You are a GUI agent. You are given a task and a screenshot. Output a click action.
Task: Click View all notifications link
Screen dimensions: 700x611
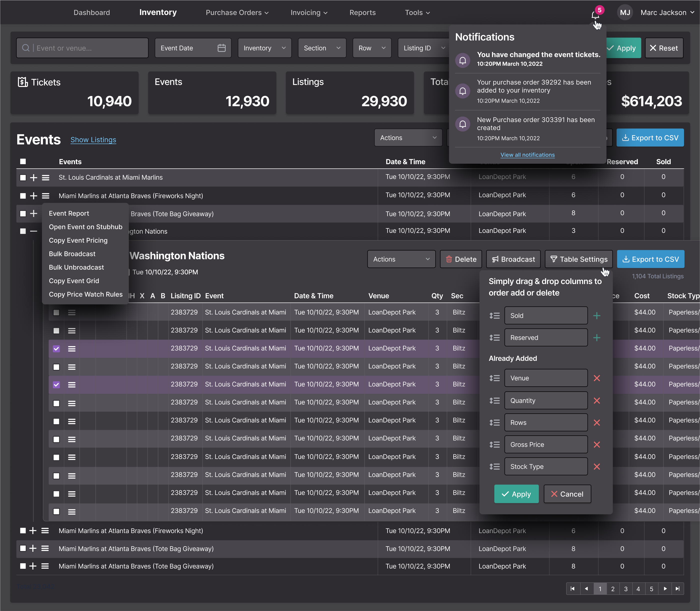coord(528,155)
